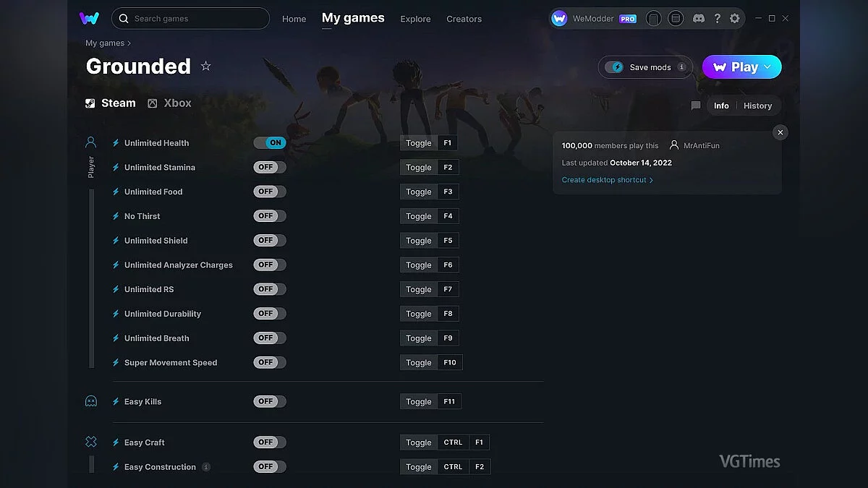
Task: Click the WeMod logo icon
Action: (90, 18)
